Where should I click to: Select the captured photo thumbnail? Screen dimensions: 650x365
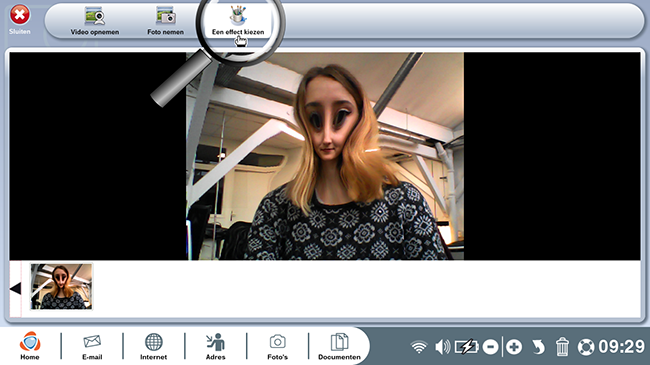pyautogui.click(x=61, y=287)
